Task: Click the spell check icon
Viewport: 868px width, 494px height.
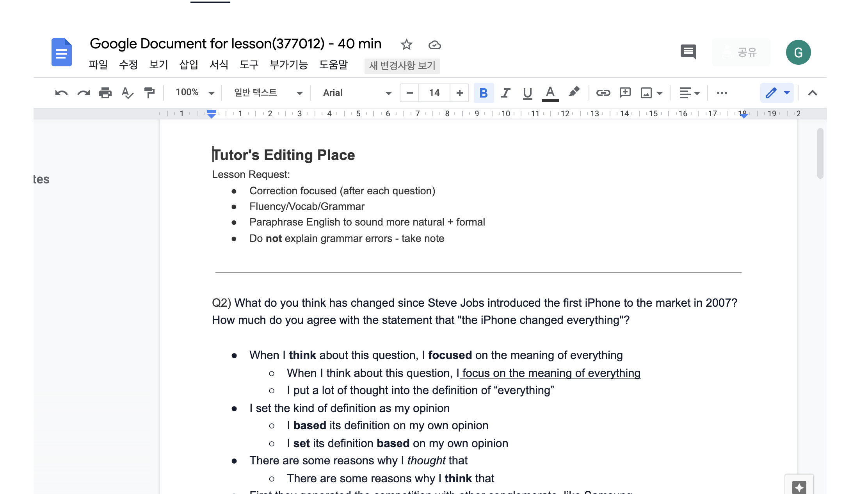Action: click(127, 93)
